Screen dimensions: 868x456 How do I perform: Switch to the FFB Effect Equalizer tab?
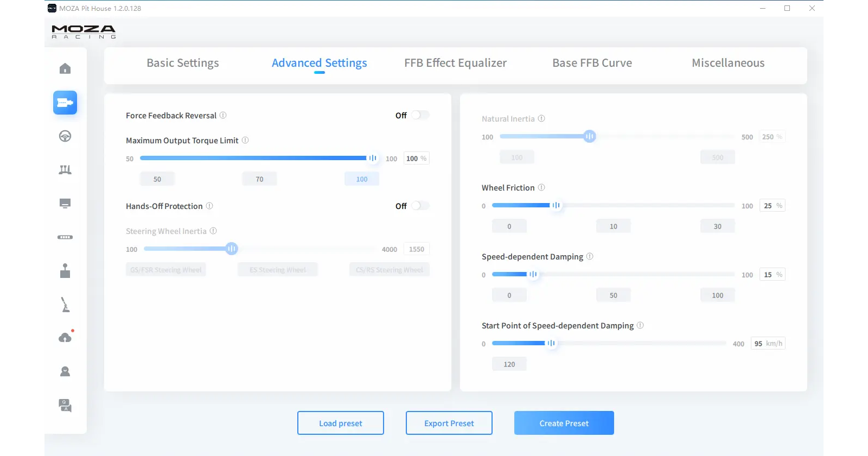click(455, 63)
